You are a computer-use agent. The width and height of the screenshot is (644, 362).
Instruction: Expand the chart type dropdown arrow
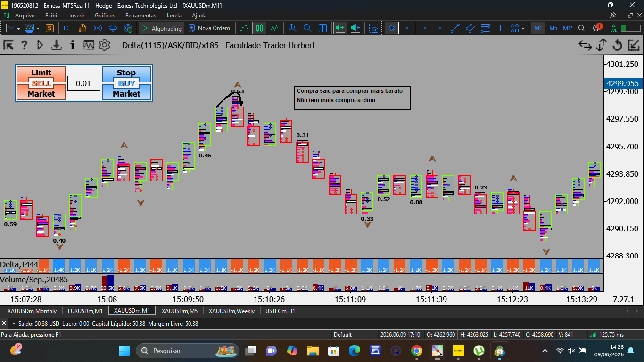18,28
